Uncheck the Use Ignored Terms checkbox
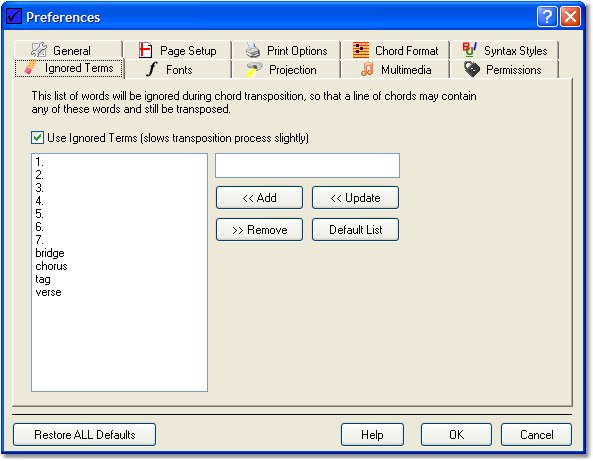This screenshot has width=593, height=461. click(x=37, y=138)
